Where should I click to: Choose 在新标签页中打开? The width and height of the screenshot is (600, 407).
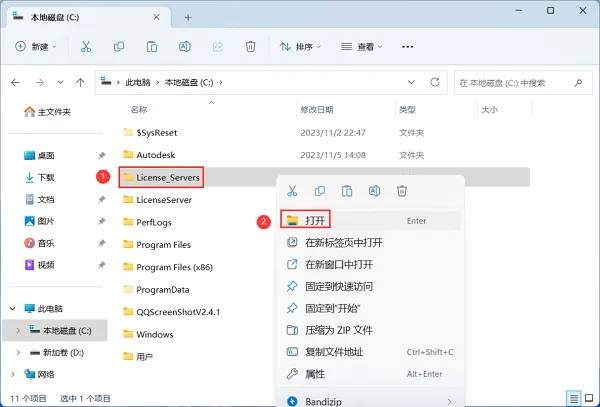click(x=370, y=243)
